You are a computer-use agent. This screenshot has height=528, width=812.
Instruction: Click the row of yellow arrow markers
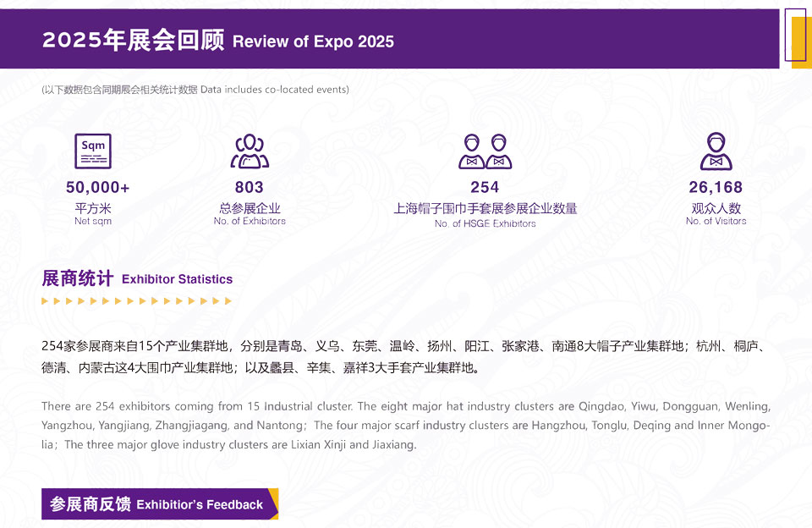click(137, 300)
